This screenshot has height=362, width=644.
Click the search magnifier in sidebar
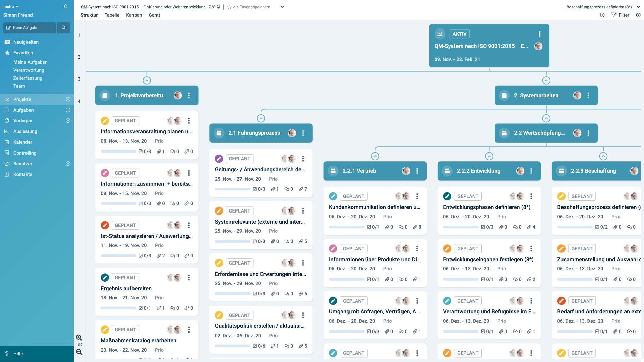pos(63,28)
